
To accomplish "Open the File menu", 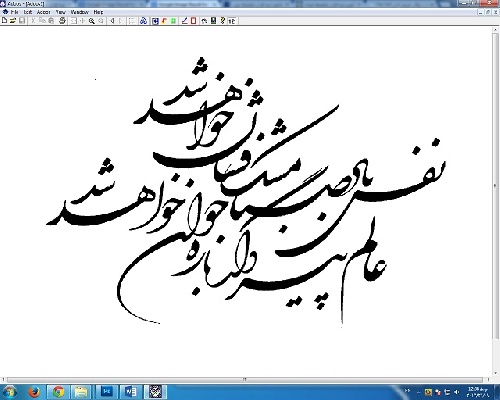I will 15,12.
